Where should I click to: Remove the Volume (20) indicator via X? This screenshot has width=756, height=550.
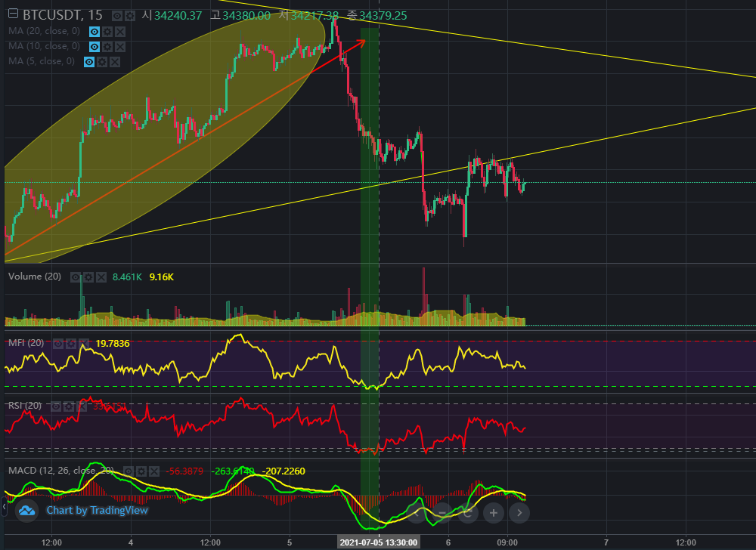pyautogui.click(x=101, y=277)
